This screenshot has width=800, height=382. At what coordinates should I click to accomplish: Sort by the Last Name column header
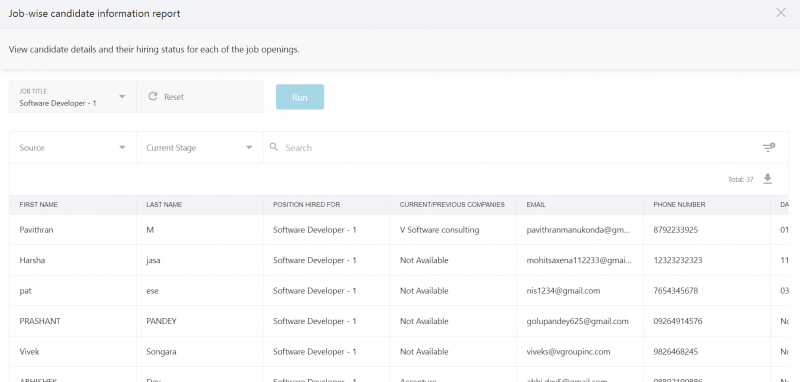coord(164,205)
